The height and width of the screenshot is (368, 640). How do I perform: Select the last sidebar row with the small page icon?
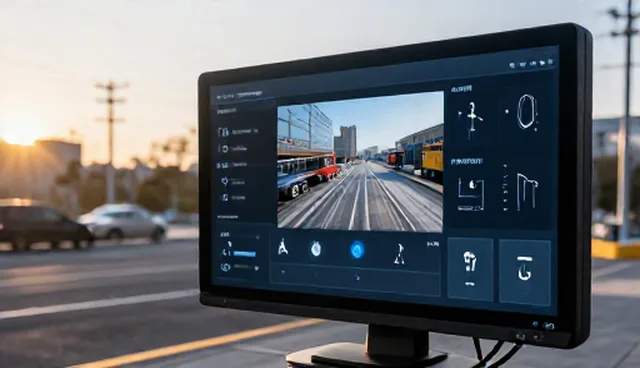(x=233, y=198)
